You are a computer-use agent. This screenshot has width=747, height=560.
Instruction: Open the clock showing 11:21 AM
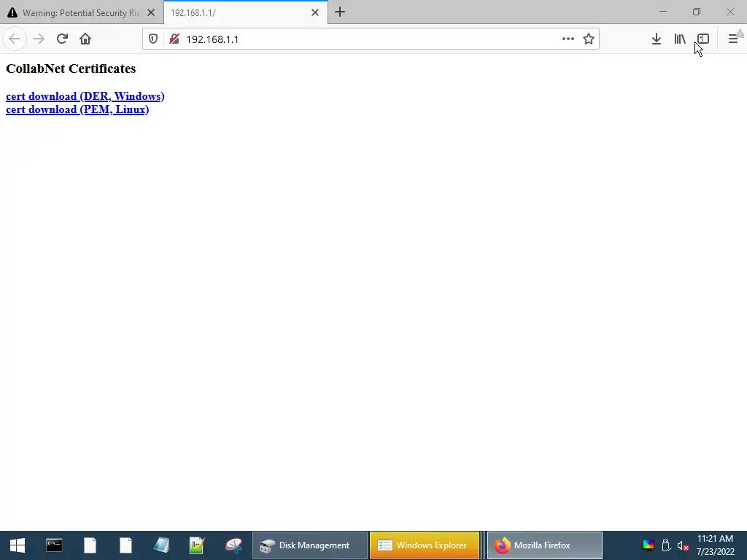(x=715, y=545)
